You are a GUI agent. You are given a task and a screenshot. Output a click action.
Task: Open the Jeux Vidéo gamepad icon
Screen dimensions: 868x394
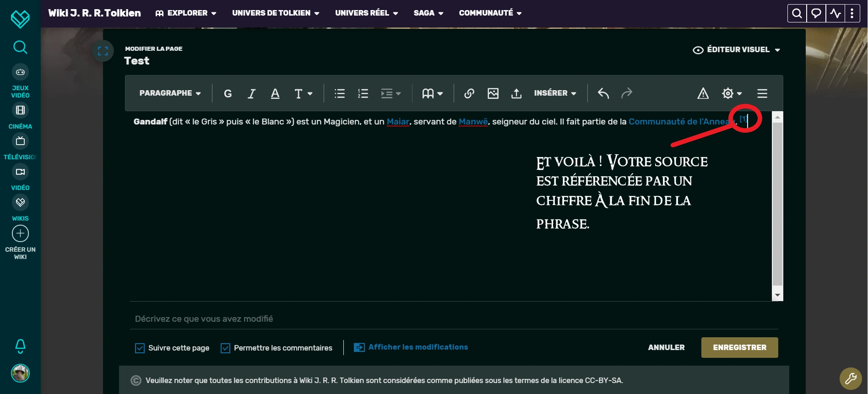[20, 72]
